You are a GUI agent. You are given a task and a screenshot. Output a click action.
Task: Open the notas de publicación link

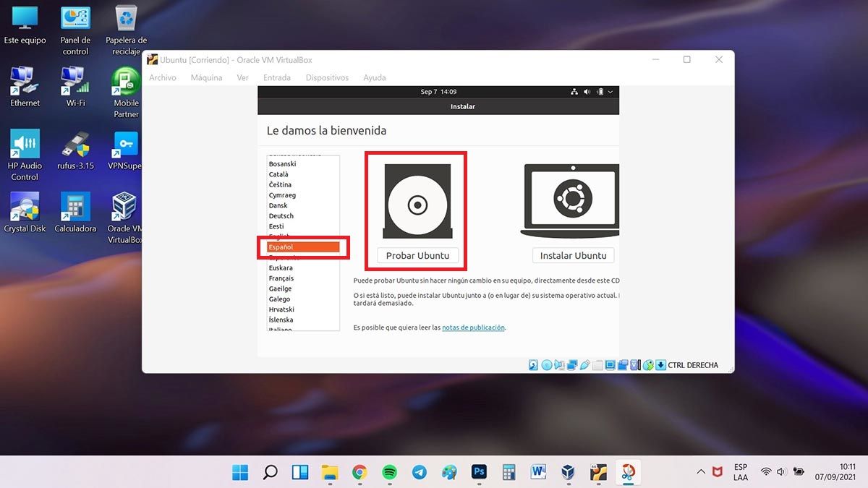[x=473, y=328]
